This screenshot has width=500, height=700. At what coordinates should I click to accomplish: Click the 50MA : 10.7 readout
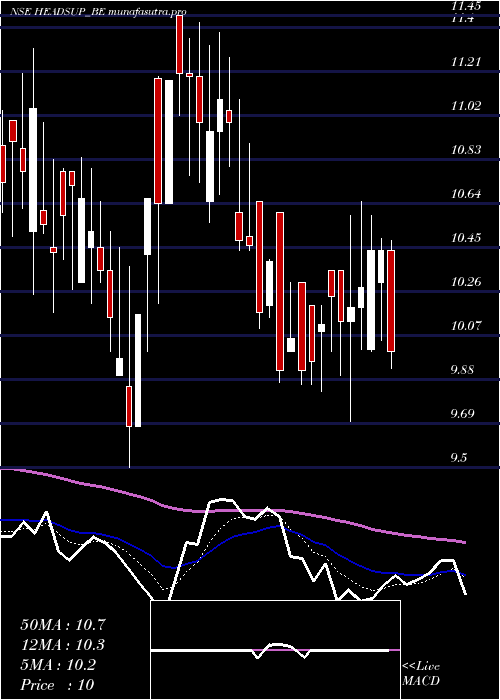pyautogui.click(x=63, y=625)
